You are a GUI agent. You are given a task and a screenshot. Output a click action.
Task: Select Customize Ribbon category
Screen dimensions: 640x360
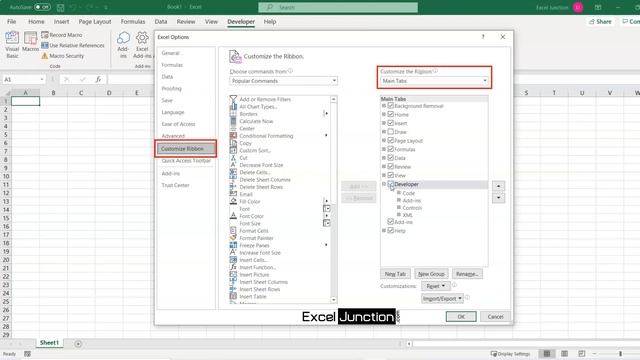(186, 149)
